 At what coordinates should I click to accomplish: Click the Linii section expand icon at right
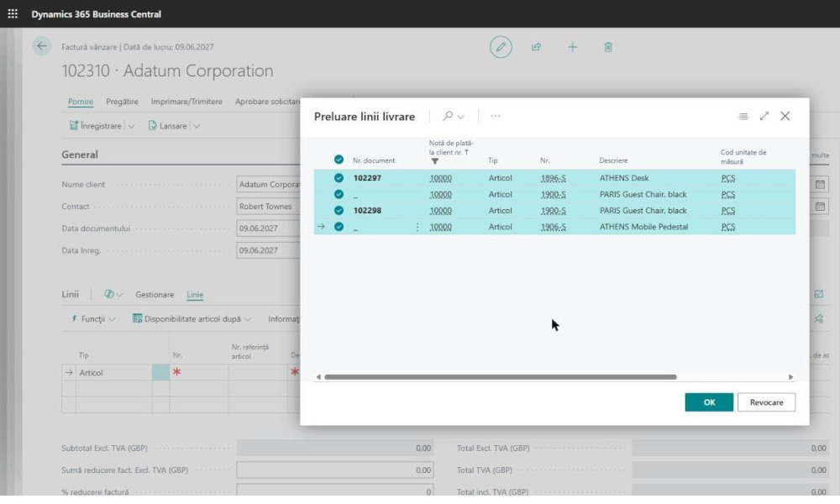tap(818, 294)
